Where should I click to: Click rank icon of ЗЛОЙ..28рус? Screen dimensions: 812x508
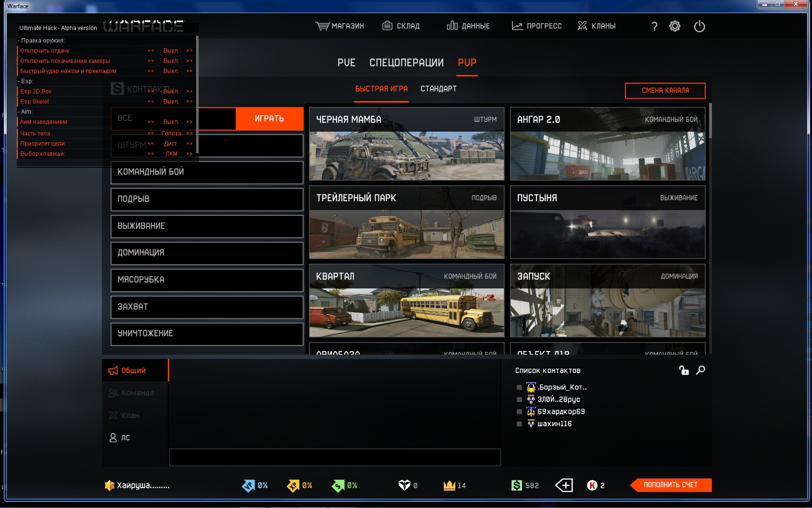click(531, 399)
